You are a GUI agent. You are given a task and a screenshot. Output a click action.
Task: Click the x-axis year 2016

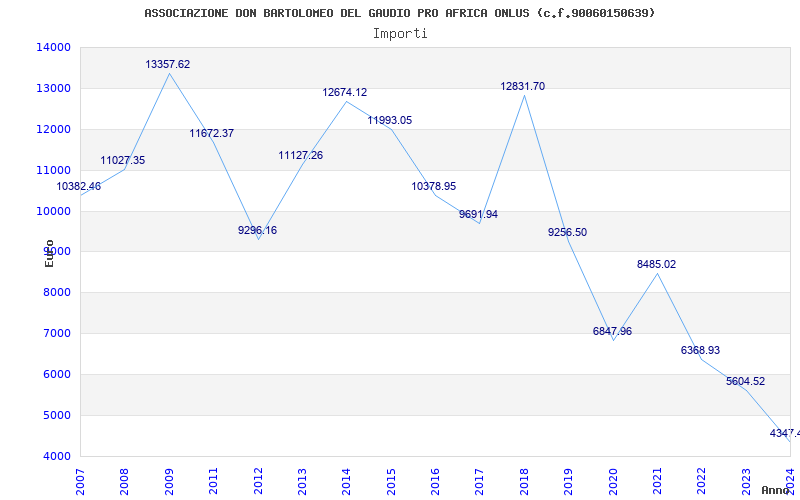[x=435, y=481]
